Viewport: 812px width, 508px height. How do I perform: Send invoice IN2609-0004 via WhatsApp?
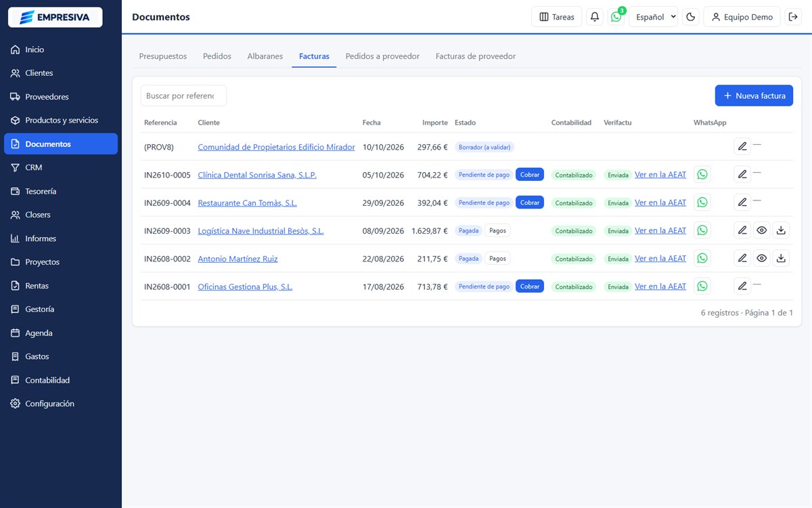(702, 203)
